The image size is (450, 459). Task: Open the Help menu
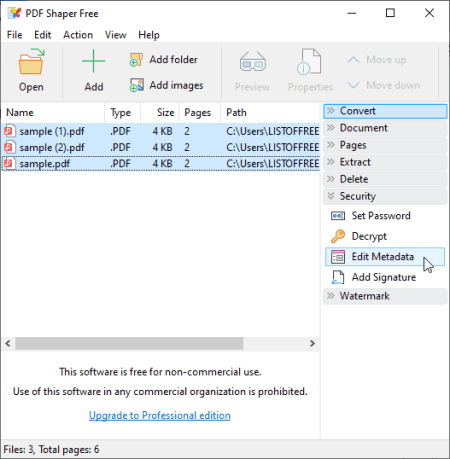pos(149,35)
